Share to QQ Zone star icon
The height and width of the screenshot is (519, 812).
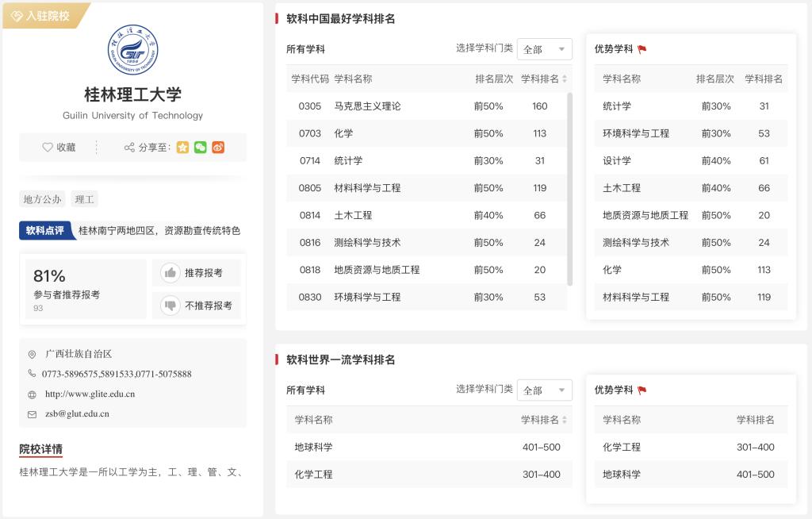pyautogui.click(x=182, y=148)
